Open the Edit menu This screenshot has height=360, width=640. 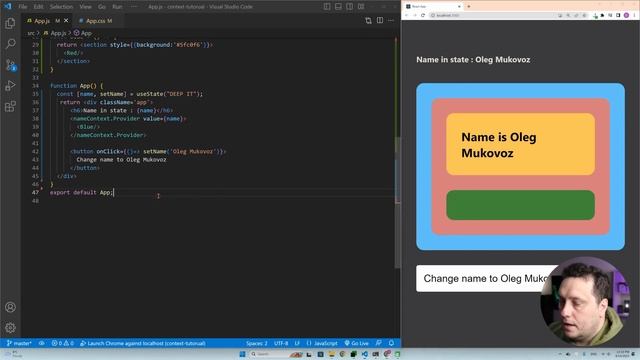tap(38, 7)
